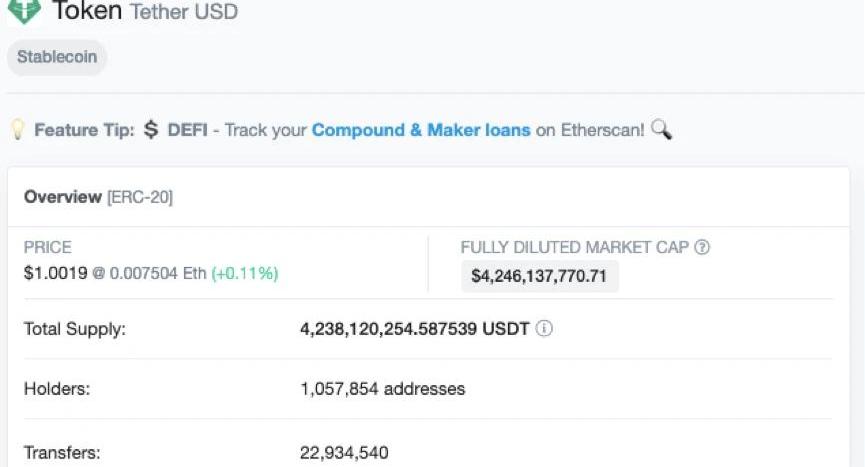Click the info icon next to USDT supply
Screen dimensions: 865x467
(x=546, y=329)
